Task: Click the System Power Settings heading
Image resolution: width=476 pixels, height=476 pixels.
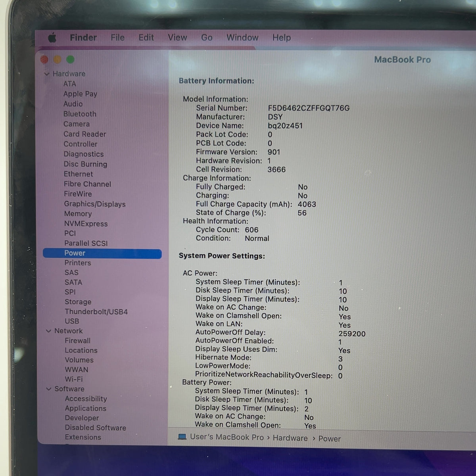Action: point(222,256)
